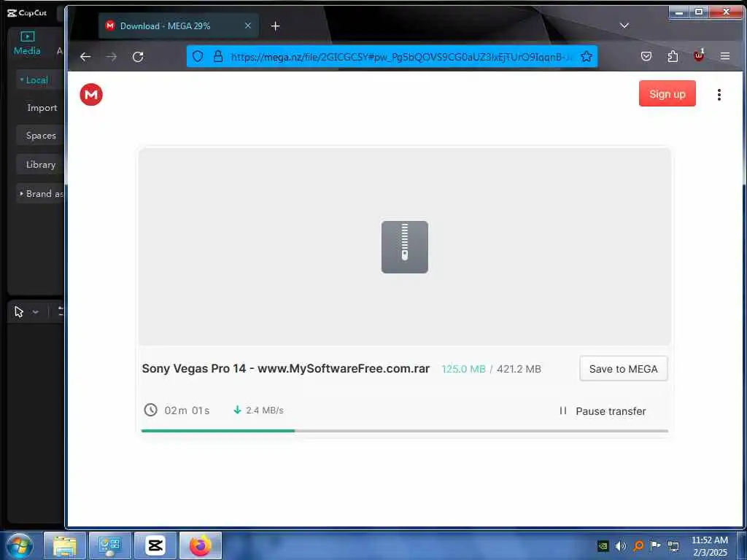
Task: Click the tracking protection shield icon
Action: pos(198,57)
